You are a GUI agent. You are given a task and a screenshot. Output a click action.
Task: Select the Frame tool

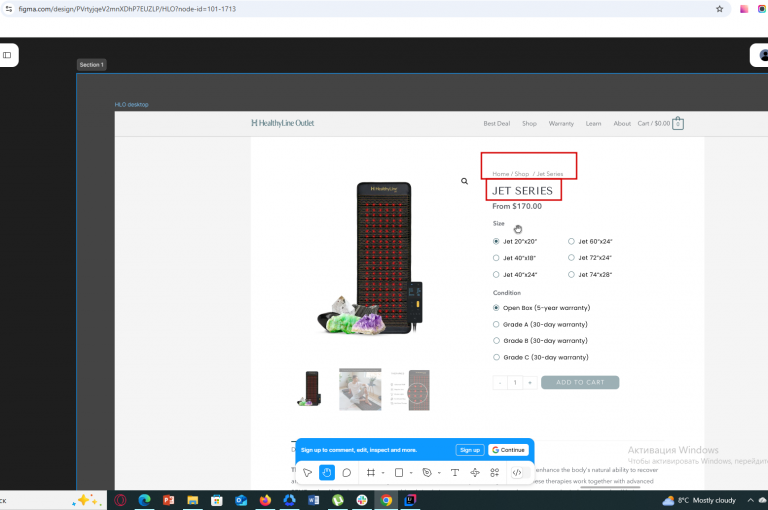point(371,473)
